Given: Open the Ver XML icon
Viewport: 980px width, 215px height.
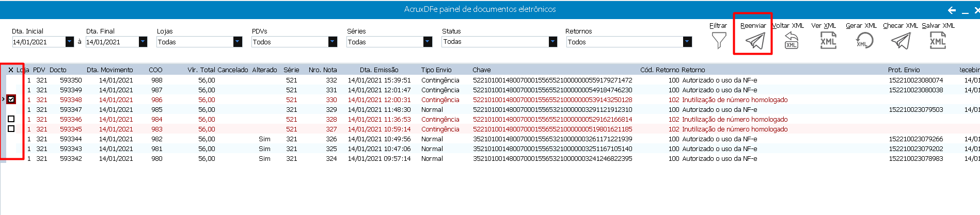Looking at the screenshot, I should [x=828, y=40].
